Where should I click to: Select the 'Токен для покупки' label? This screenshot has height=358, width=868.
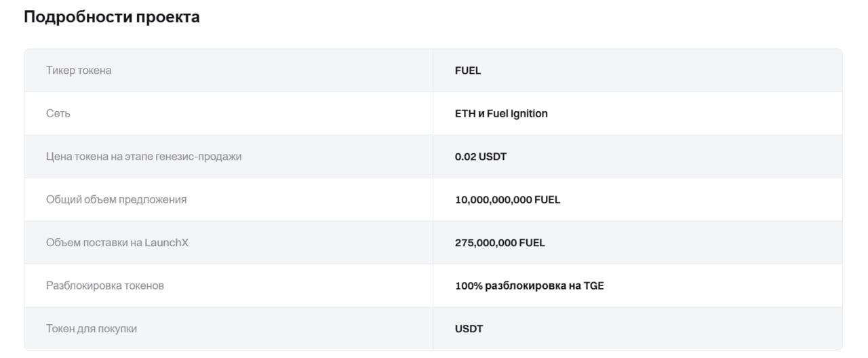click(92, 328)
